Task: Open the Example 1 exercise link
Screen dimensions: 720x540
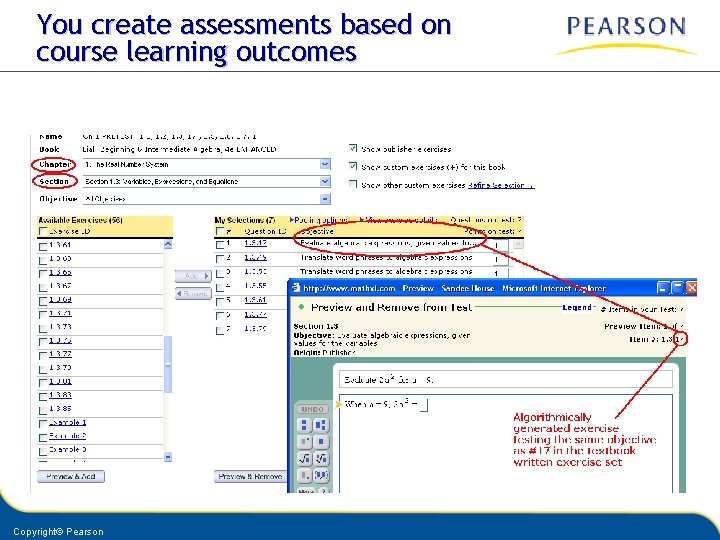Action: pos(68,422)
